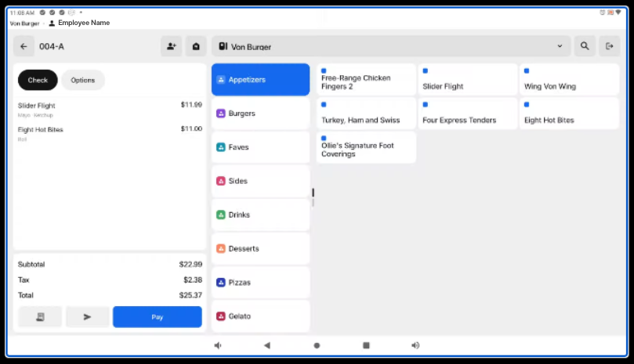
Task: Switch to the Options tab
Action: point(83,80)
